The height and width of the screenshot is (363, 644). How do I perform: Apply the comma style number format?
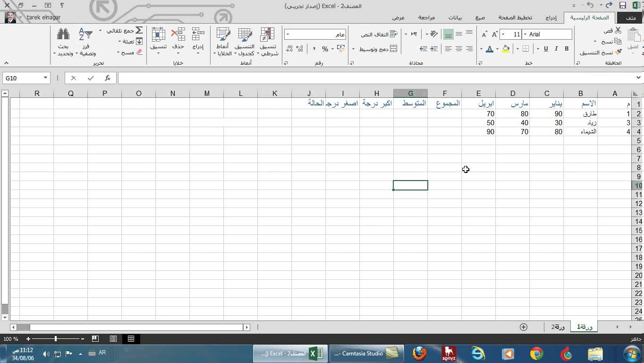[314, 49]
